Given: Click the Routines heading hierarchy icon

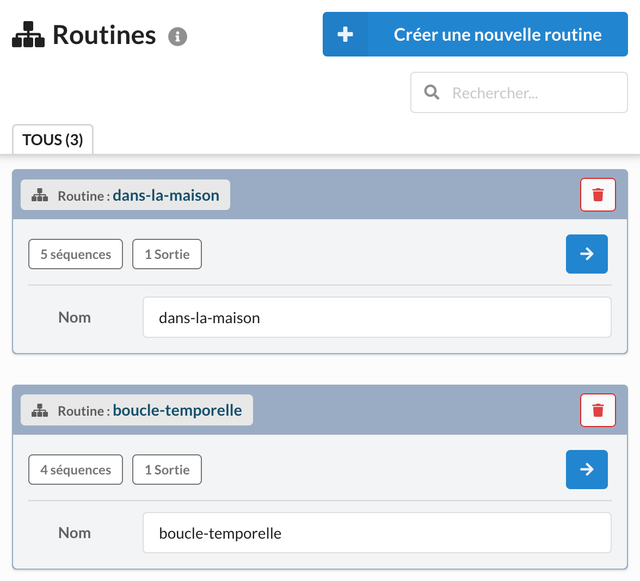Looking at the screenshot, I should 28,35.
